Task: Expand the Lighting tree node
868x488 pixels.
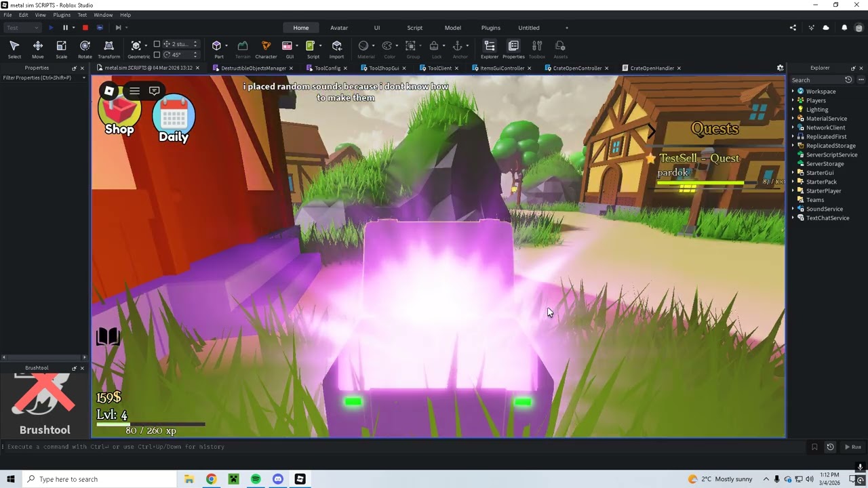Action: click(793, 109)
